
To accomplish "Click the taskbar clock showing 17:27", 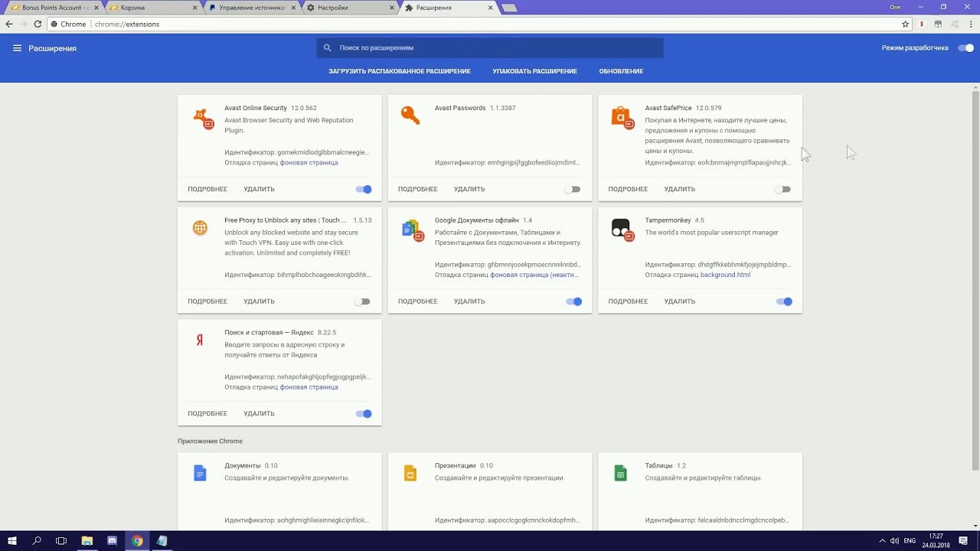I will point(936,541).
